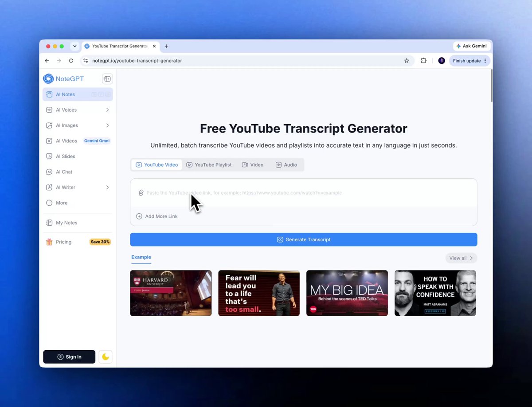Viewport: 532px width, 407px height.
Task: Click the plus icon Add More Link
Action: pos(139,216)
